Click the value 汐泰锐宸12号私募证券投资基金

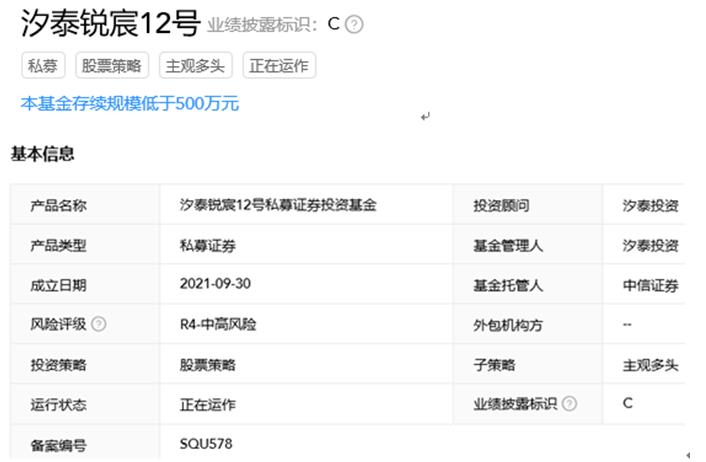click(278, 205)
